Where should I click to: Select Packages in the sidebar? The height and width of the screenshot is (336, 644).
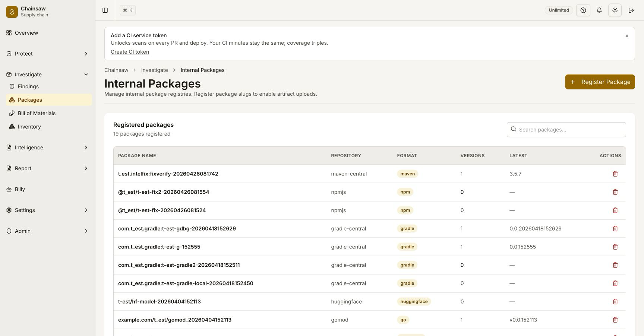click(49, 100)
